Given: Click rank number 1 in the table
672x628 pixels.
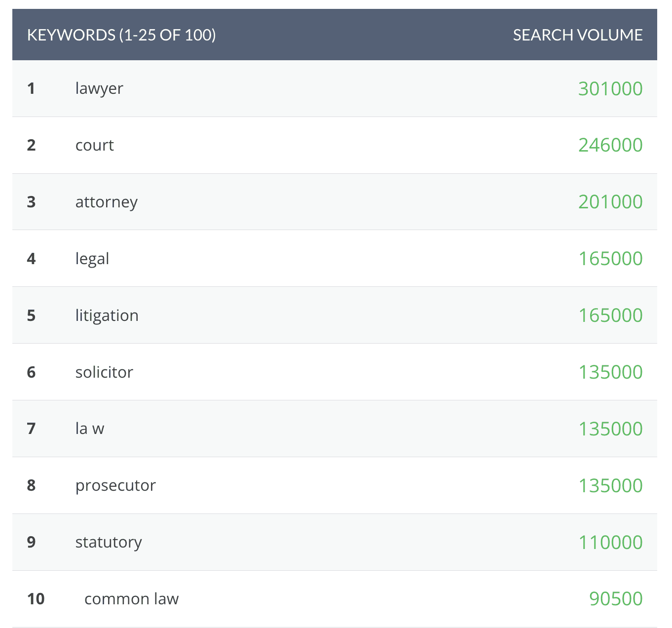Looking at the screenshot, I should (x=31, y=89).
